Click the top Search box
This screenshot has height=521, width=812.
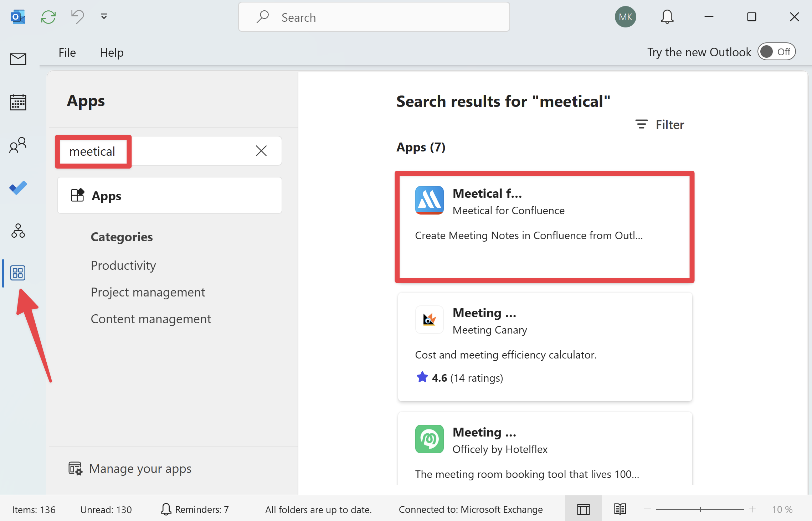[x=374, y=17]
